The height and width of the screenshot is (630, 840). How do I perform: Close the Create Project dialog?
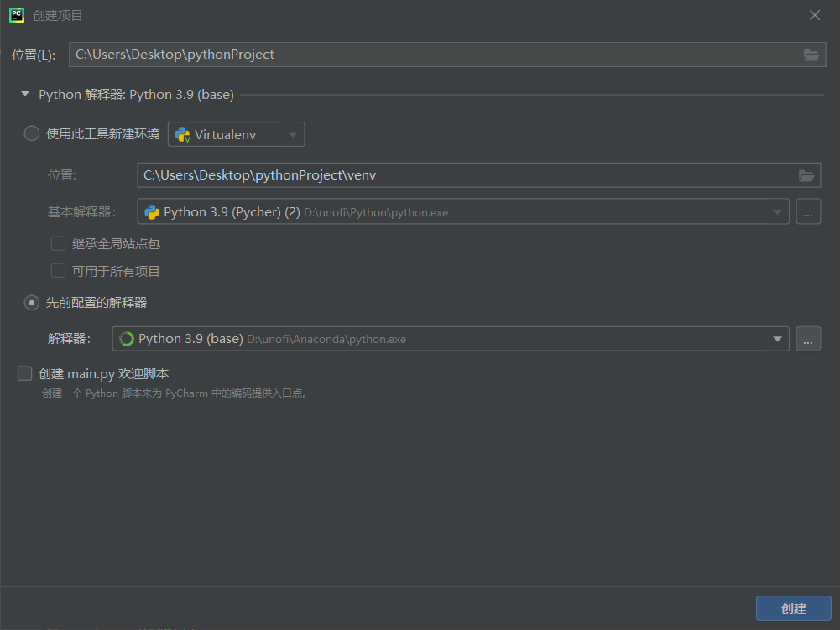coord(814,15)
